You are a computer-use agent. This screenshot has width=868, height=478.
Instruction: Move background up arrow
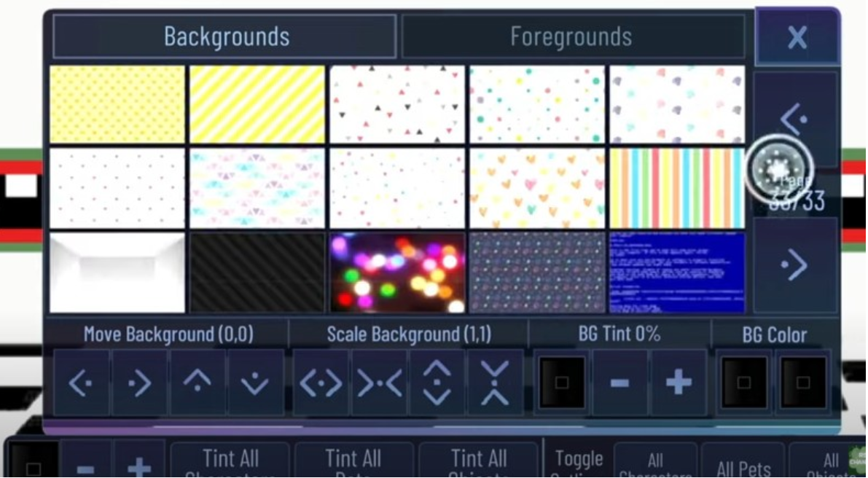coord(198,383)
